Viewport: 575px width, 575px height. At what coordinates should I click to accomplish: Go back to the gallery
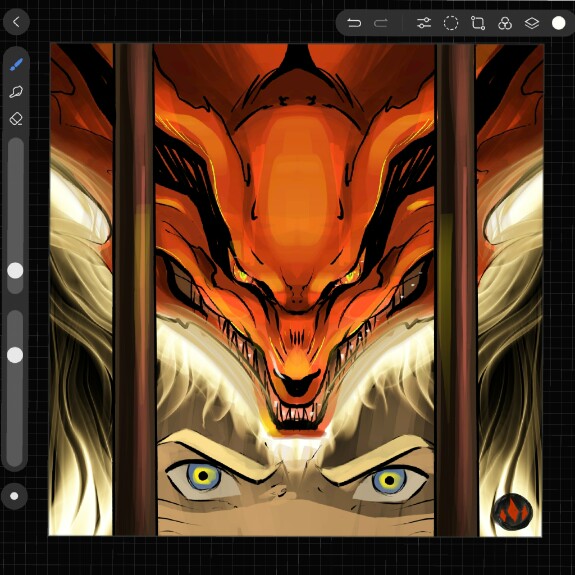16,22
